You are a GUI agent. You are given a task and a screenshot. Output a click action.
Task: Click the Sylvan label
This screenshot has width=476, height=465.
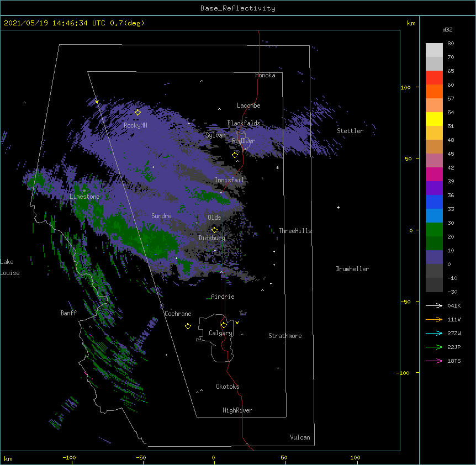215,135
